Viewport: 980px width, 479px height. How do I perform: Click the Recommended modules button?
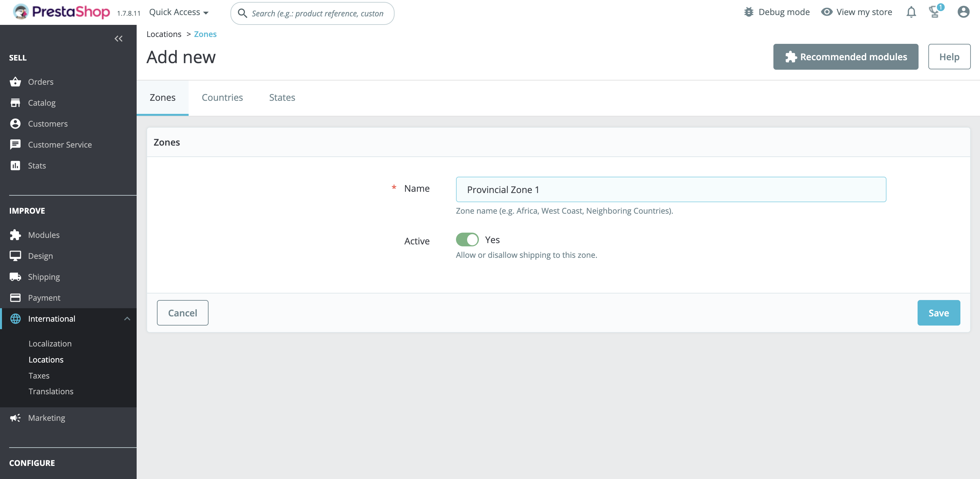point(845,57)
